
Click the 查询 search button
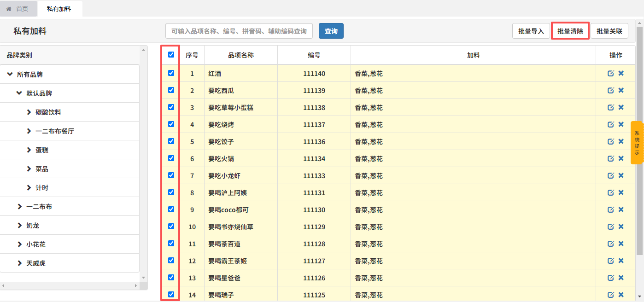331,31
